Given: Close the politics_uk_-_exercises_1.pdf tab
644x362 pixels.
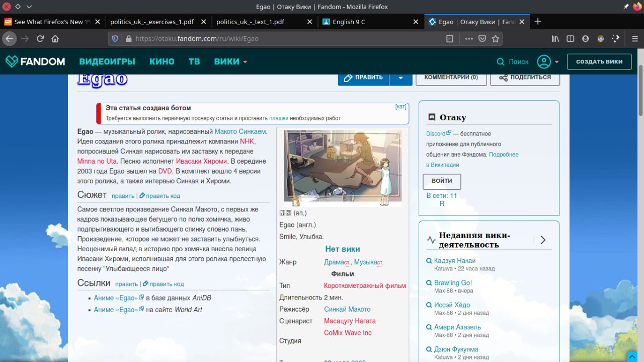Looking at the screenshot, I should [203, 22].
